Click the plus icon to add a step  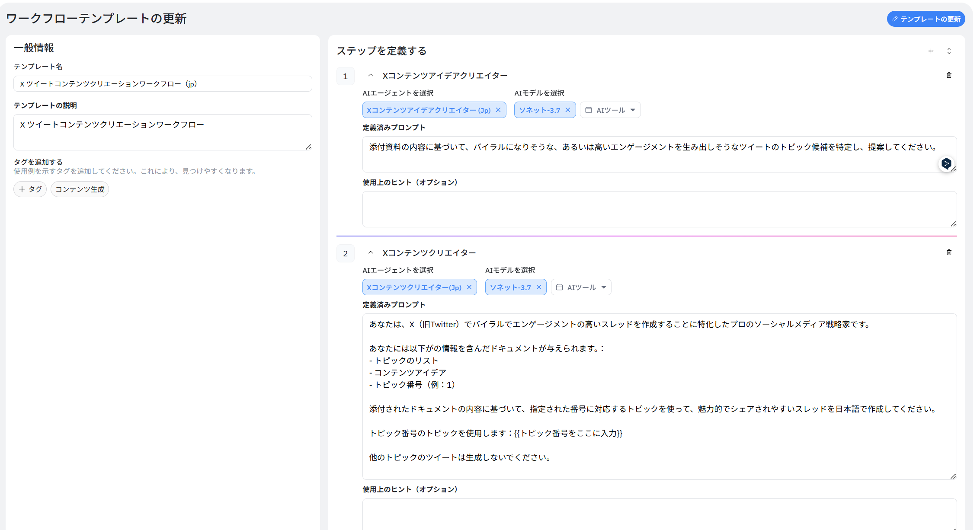(931, 51)
